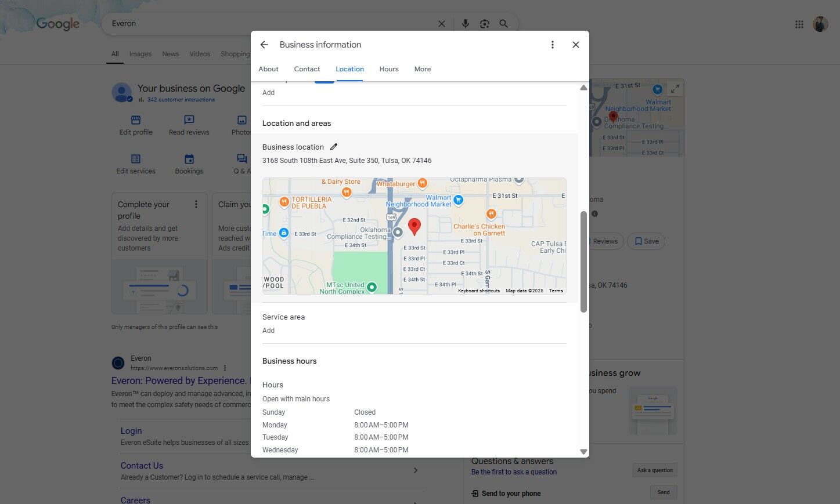This screenshot has height=504, width=840.
Task: Click the search magnifier icon
Action: (x=503, y=24)
